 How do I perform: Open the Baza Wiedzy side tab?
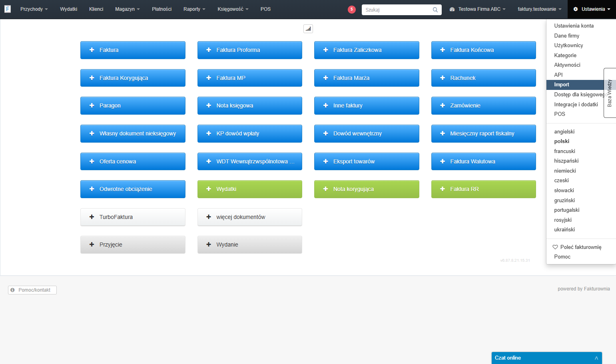610,93
